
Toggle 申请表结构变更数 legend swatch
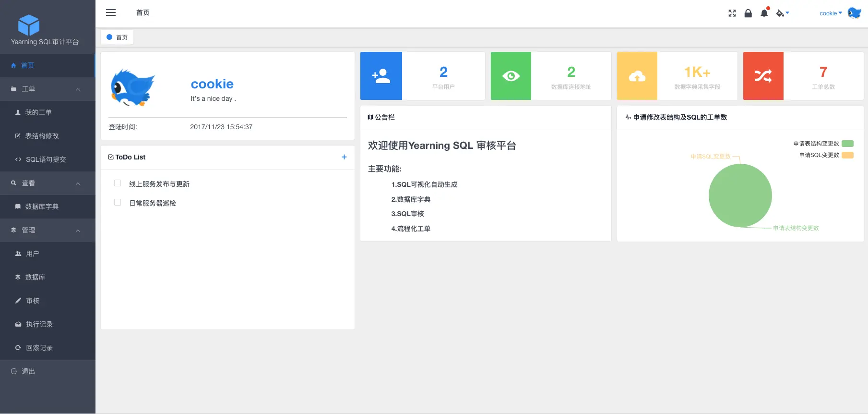[848, 144]
